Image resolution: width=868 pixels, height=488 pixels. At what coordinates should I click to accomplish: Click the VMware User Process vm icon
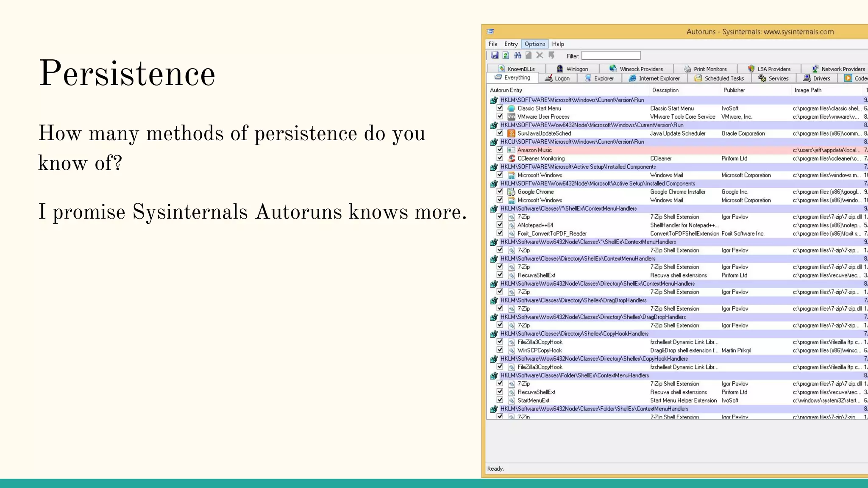coord(512,117)
